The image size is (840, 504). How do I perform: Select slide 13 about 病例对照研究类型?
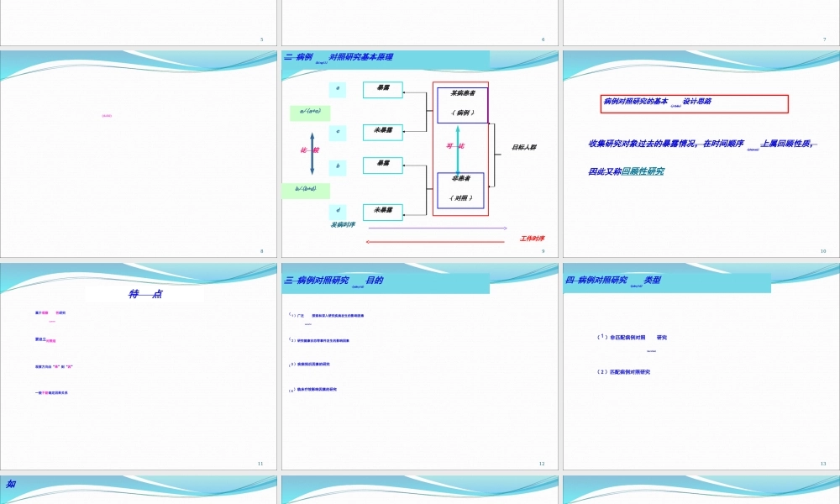[x=701, y=366]
